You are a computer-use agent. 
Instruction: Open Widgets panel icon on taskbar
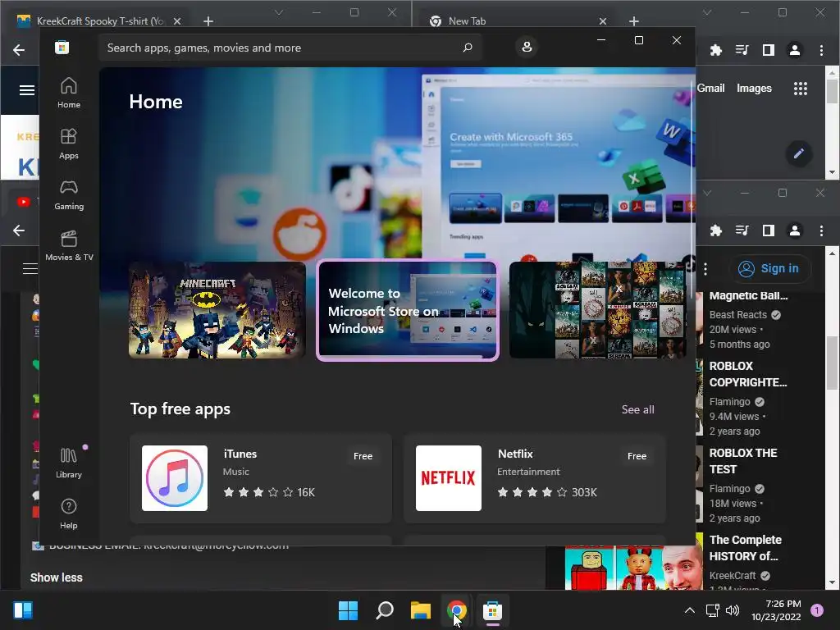22,610
